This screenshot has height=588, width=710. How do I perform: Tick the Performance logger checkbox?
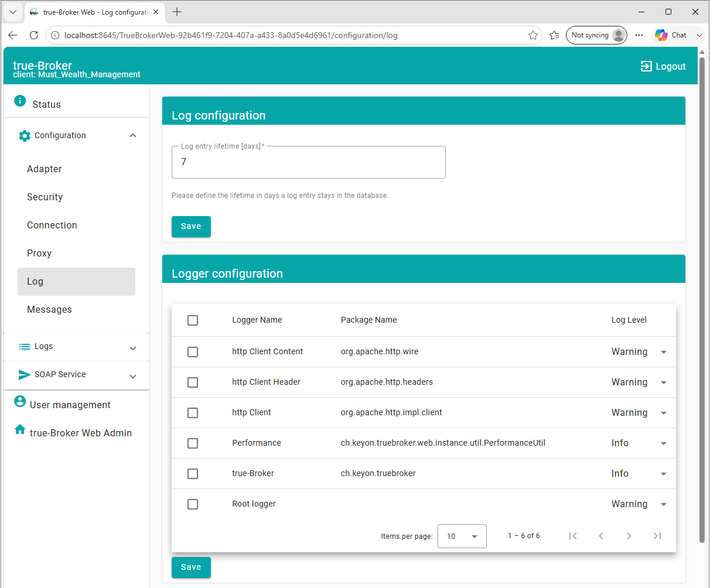click(193, 443)
